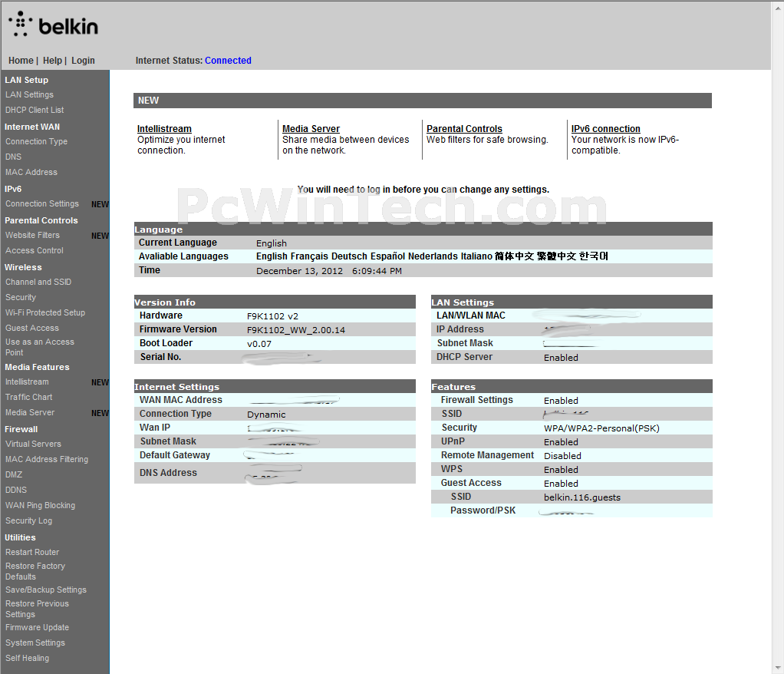
Task: Click the Media Server link in the NEW panel
Action: point(311,129)
